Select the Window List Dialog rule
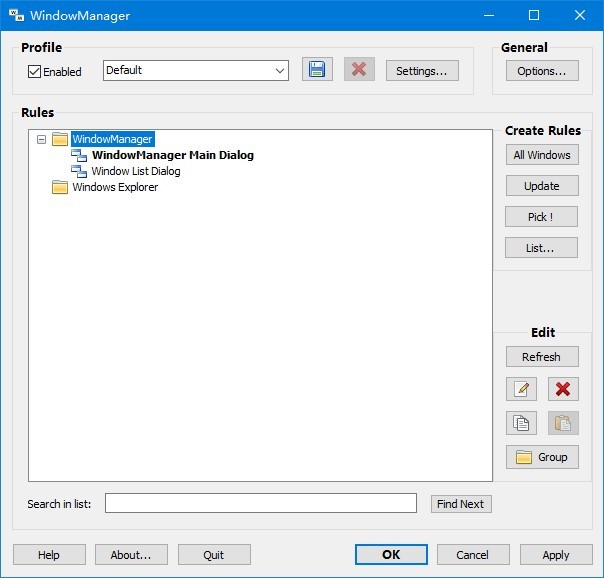The width and height of the screenshot is (604, 578). pos(136,171)
